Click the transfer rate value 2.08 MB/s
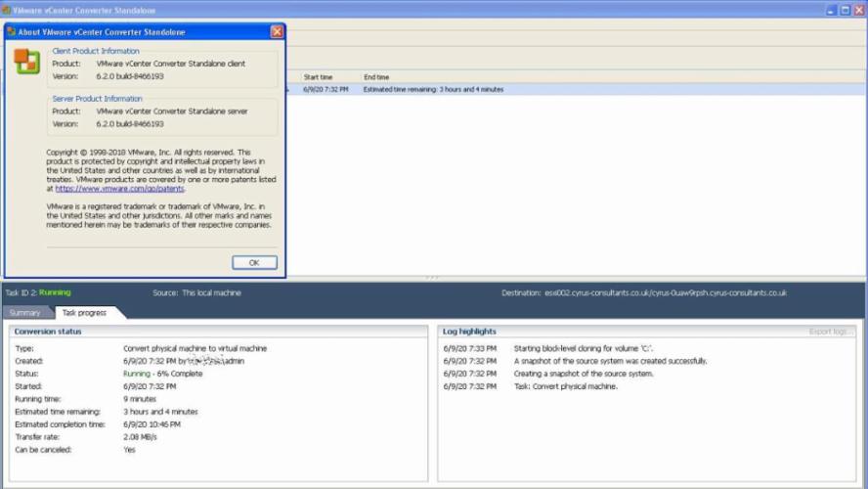Screen dimensions: 868x489 tap(140, 437)
